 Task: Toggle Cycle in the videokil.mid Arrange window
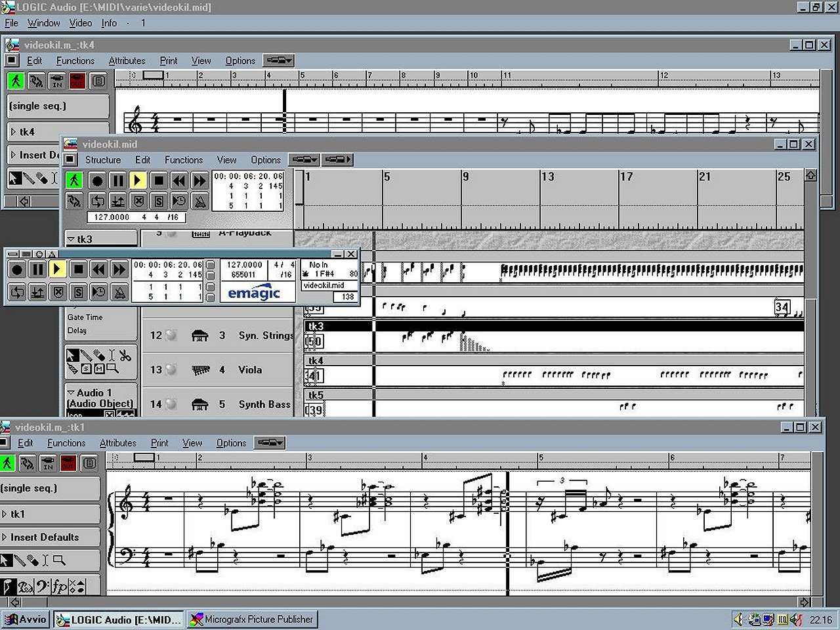[x=97, y=201]
